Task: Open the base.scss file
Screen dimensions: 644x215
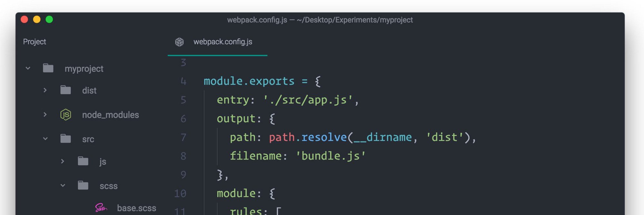Action: [x=137, y=208]
